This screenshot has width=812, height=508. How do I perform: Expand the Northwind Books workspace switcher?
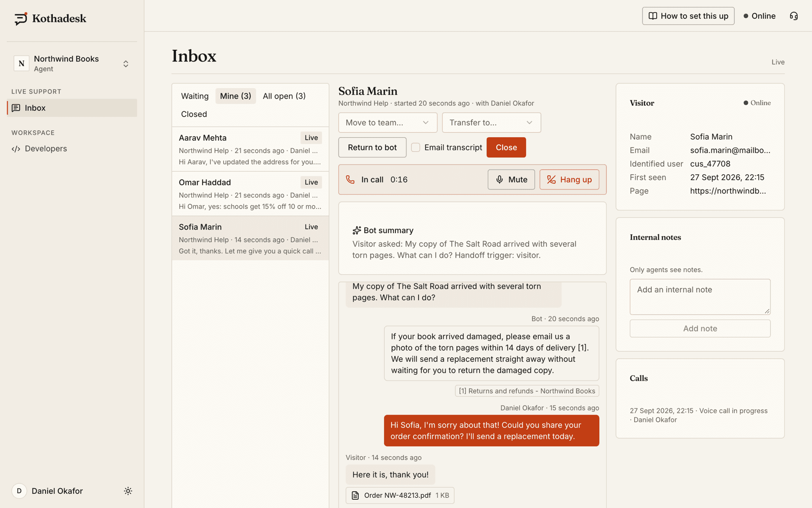click(x=72, y=63)
